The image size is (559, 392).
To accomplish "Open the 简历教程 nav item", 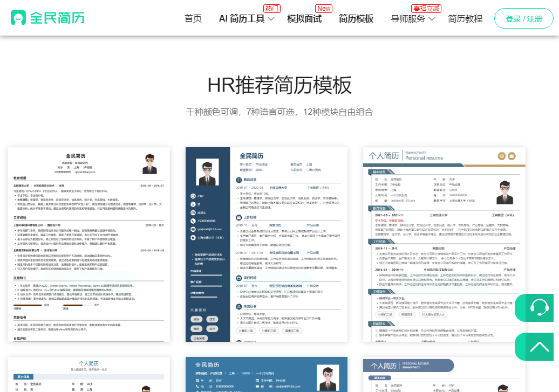I will click(x=465, y=18).
